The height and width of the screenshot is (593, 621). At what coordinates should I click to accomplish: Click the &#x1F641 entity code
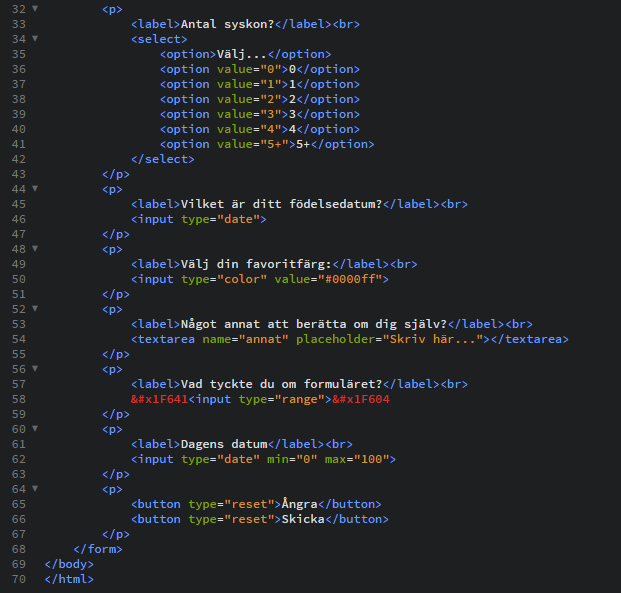click(x=160, y=399)
